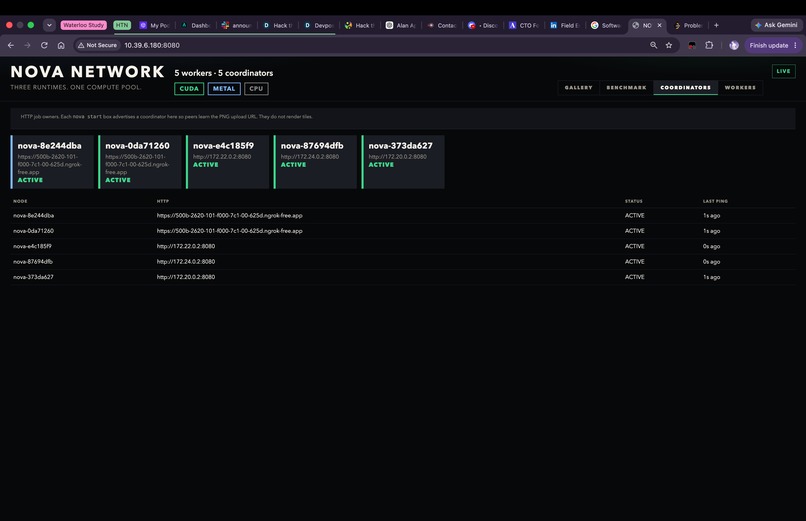806x521 pixels.
Task: Click the http://172.20.0.2:8080 table cell
Action: 186,277
